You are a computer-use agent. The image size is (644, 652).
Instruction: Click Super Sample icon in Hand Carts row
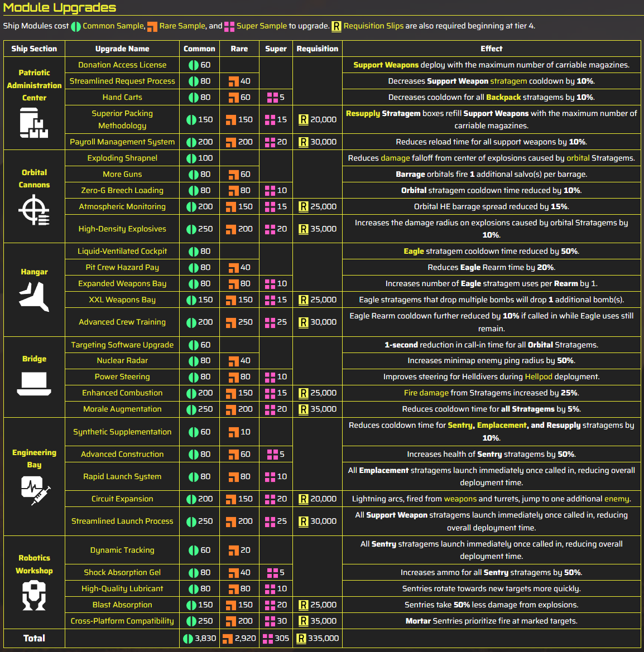272,97
